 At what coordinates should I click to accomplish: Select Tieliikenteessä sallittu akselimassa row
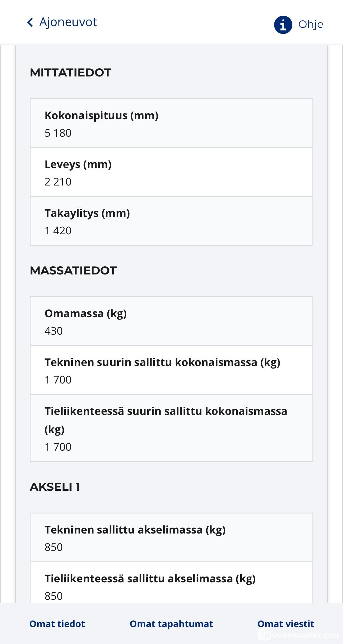pyautogui.click(x=171, y=584)
